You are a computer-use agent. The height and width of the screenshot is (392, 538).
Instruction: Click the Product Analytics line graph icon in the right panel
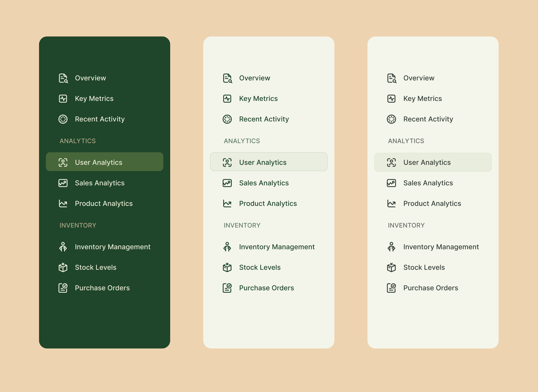(x=391, y=203)
